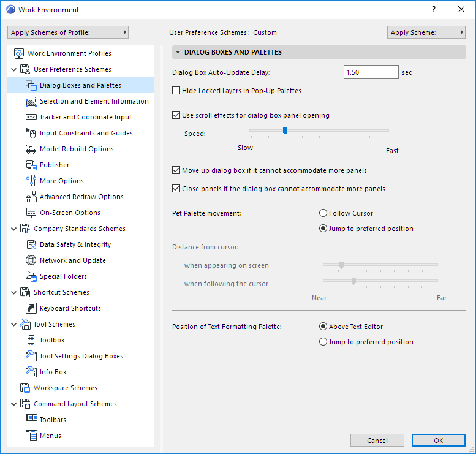Screen dimensions: 476x454
Task: Click the Keyboard Shortcuts icon
Action: click(31, 308)
